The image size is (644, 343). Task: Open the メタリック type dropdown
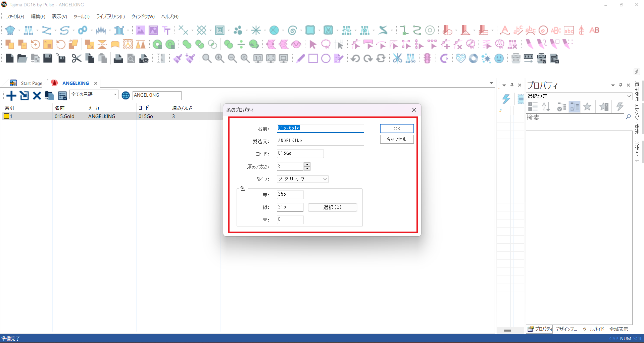click(x=302, y=179)
